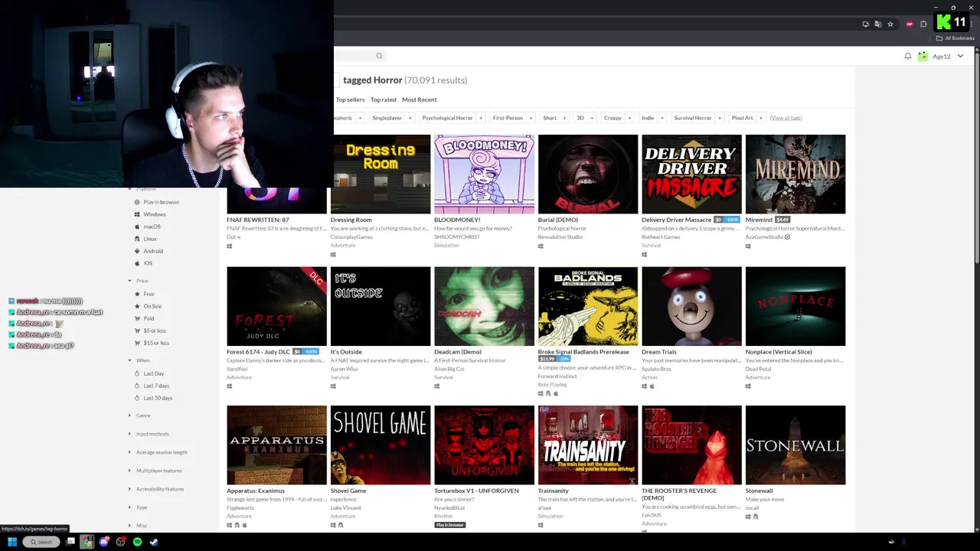This screenshot has height=551, width=980.
Task: Open the Broke Signal Badlands thumbnail
Action: 588,306
